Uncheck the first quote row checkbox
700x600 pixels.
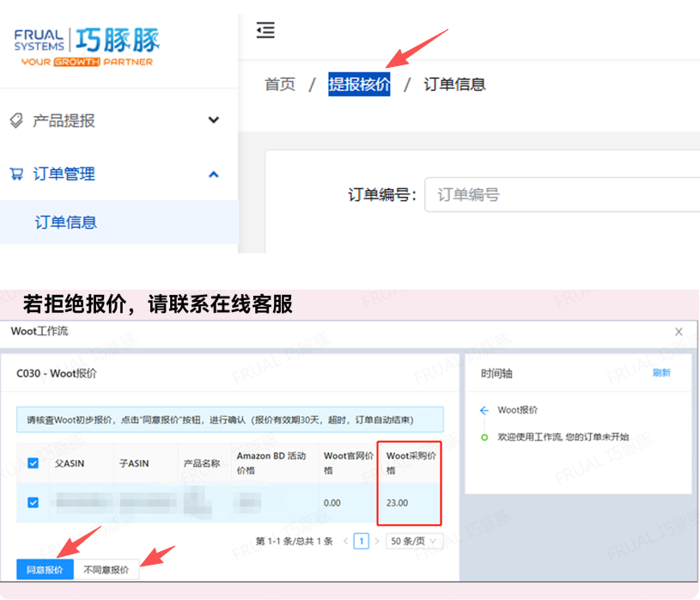click(33, 502)
